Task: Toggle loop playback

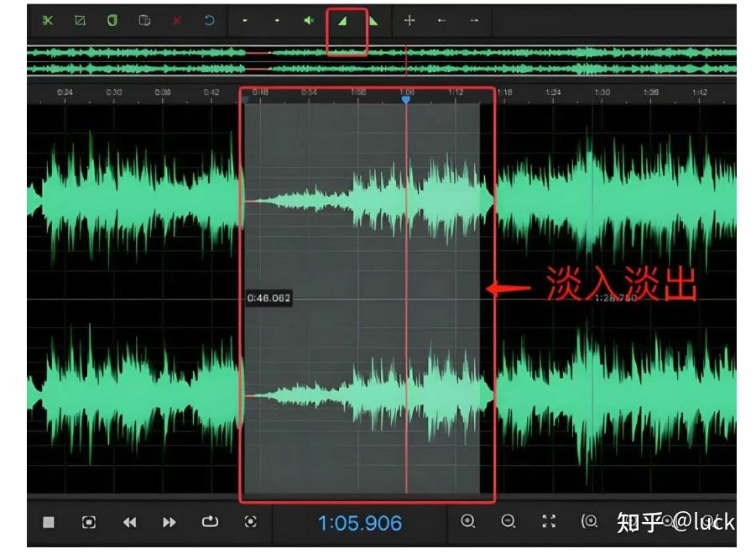Action: coord(210,522)
